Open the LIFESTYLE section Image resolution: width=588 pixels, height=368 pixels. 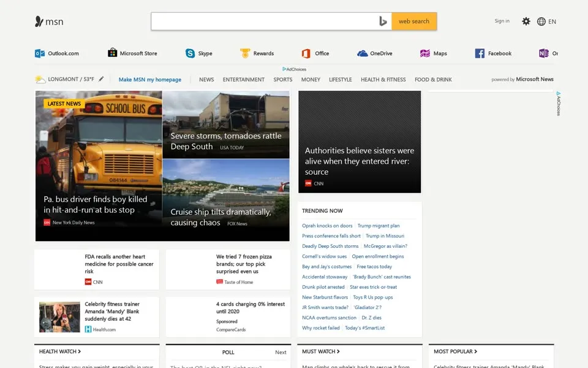tap(341, 80)
